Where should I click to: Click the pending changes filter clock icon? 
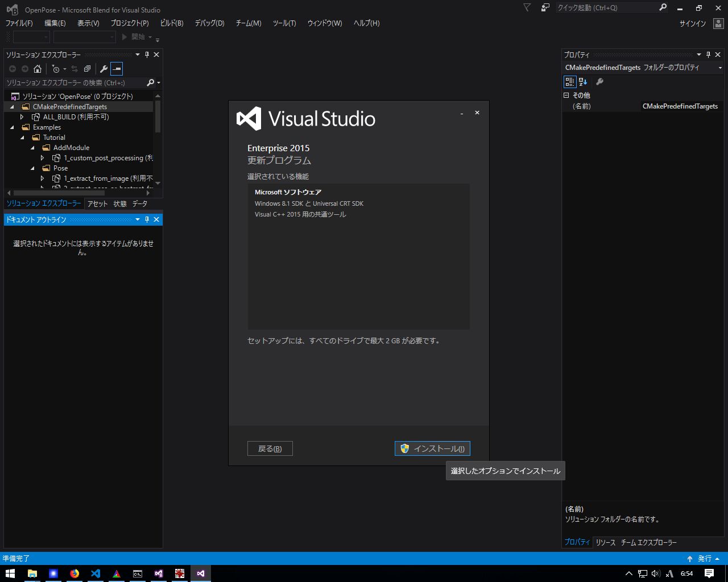(56, 69)
